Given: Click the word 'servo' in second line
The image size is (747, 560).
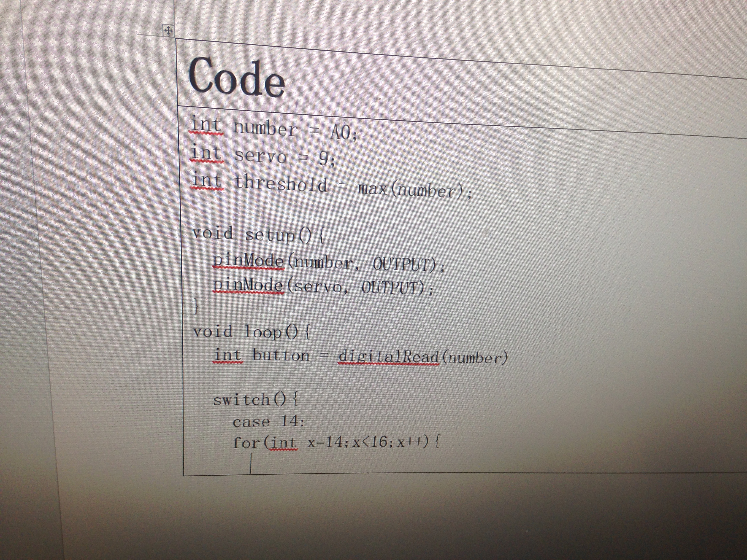Looking at the screenshot, I should pyautogui.click(x=260, y=156).
